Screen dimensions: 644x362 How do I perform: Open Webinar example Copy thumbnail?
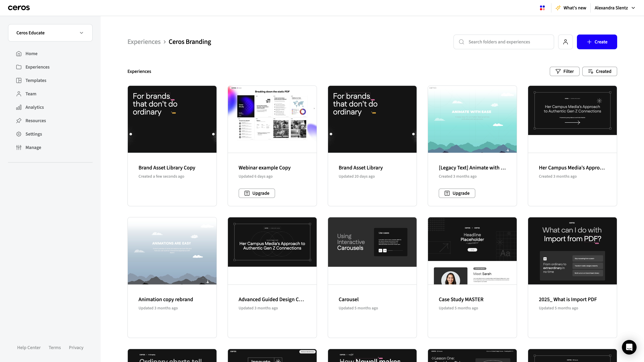click(x=272, y=119)
